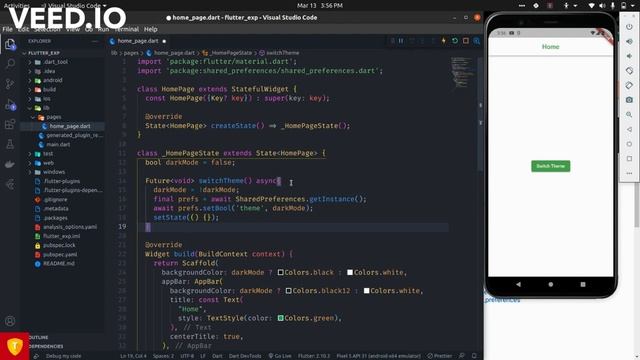The width and height of the screenshot is (640, 360).
Task: Open the Explorer view in activity bar
Action: [x=10, y=44]
